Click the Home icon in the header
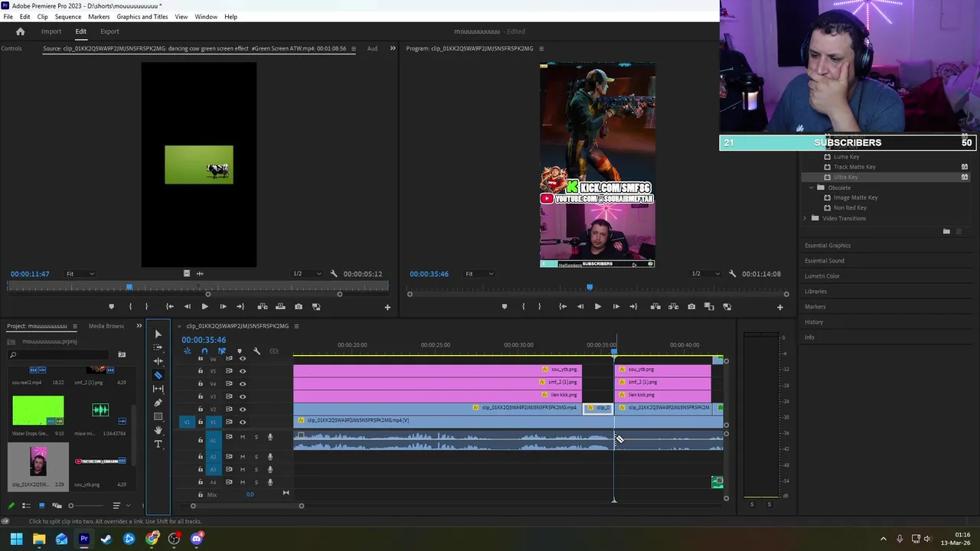 coord(21,31)
